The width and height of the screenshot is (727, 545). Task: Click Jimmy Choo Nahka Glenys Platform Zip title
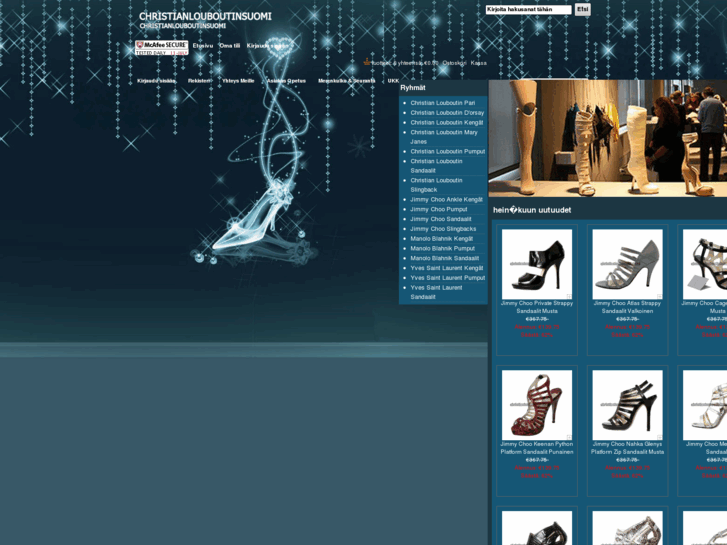click(x=627, y=448)
